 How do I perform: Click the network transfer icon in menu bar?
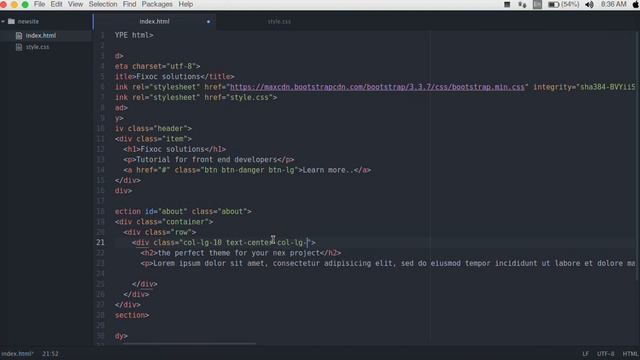[522, 4]
